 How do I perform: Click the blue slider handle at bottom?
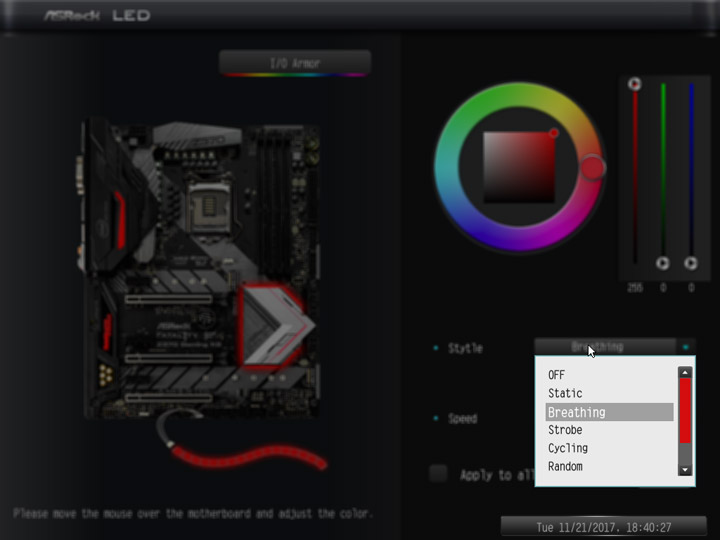[x=691, y=263]
